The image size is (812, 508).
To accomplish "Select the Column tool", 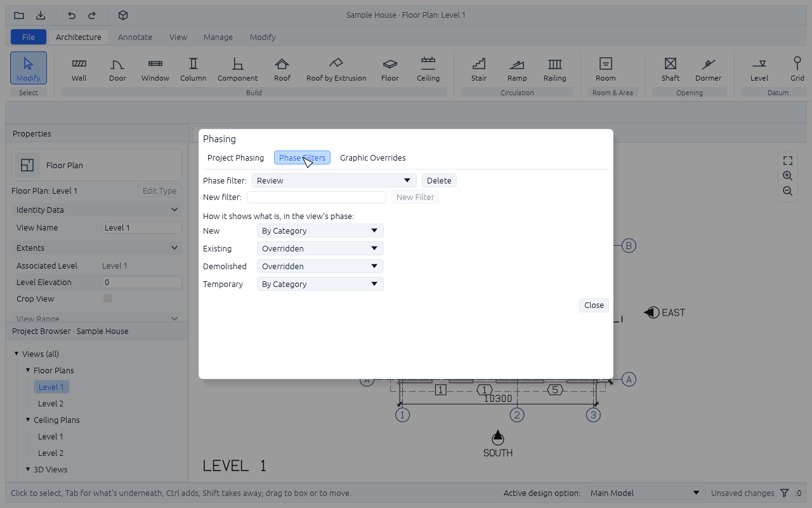I will tap(193, 69).
